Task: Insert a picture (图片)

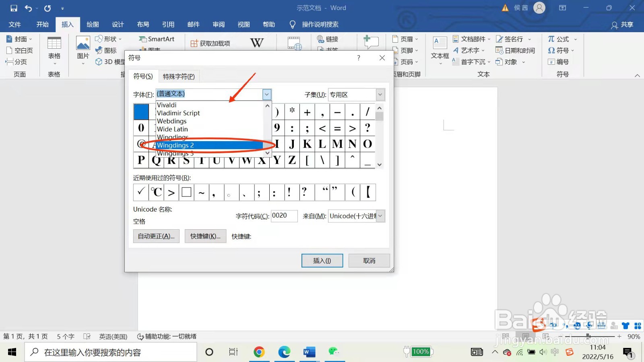Action: [x=83, y=51]
